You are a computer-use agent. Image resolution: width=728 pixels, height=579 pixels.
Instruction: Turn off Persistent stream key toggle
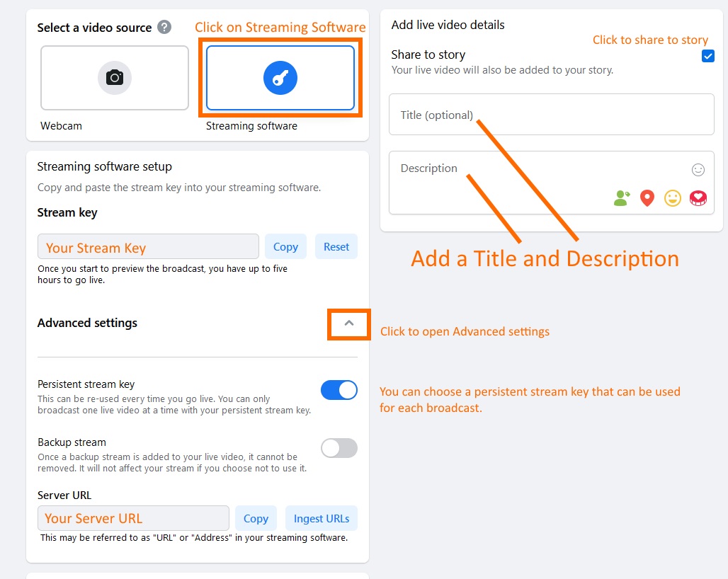pyautogui.click(x=339, y=390)
